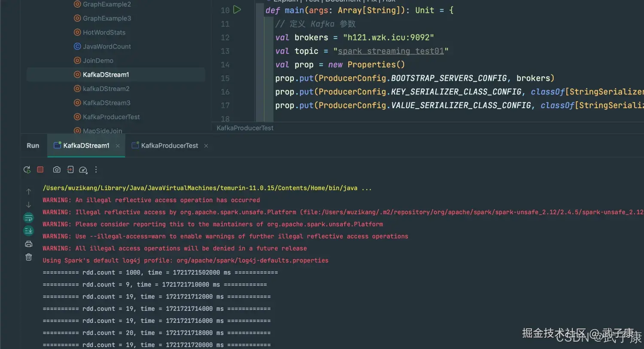Viewport: 644px width, 349px height.
Task: Rerun the KafkaDStream1 program
Action: 27,170
